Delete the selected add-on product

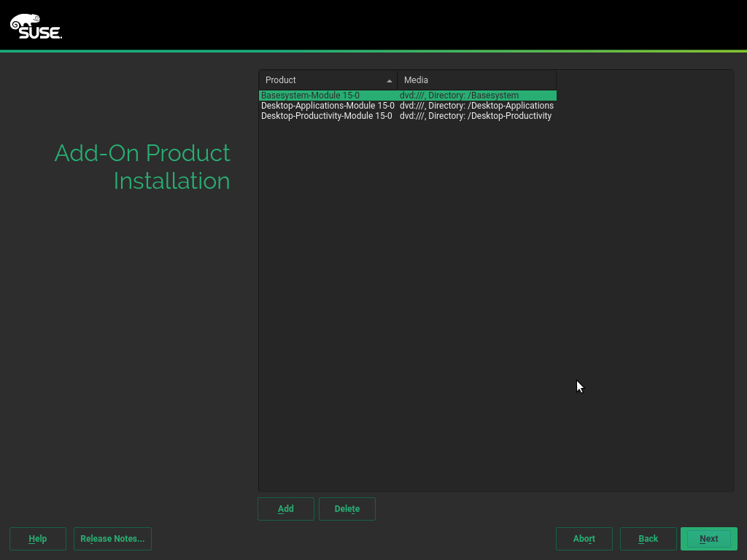[347, 509]
